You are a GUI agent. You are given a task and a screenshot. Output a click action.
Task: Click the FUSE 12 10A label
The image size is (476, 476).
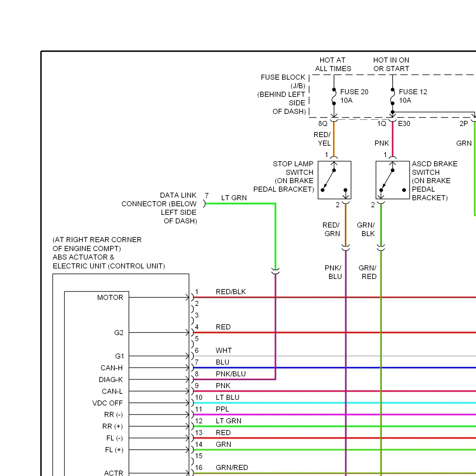coord(413,96)
